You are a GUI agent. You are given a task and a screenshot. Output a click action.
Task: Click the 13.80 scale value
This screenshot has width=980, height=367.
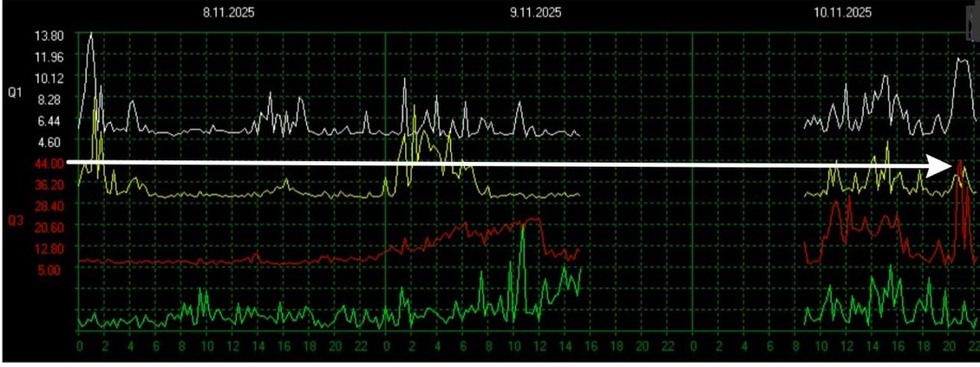click(51, 36)
